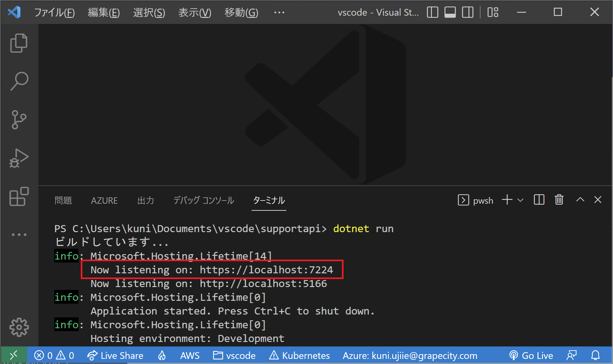The height and width of the screenshot is (364, 613).
Task: Open the feedback icon in status bar
Action: [571, 355]
